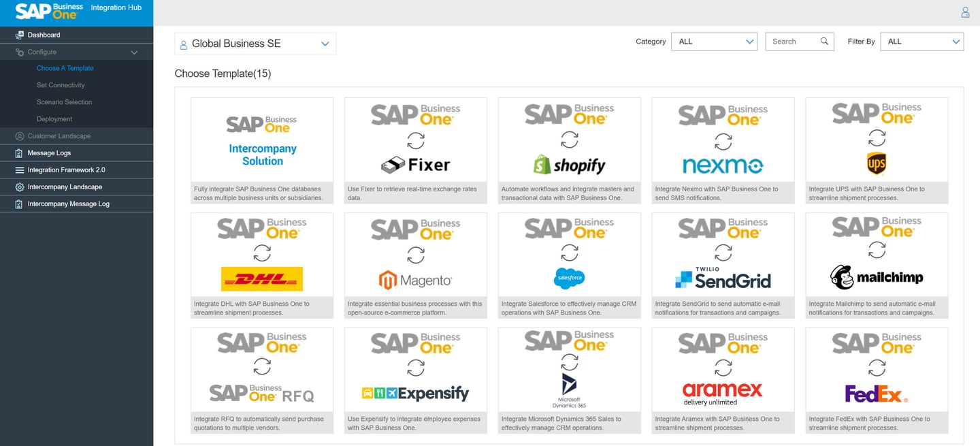
Task: Open Customer Landscape menu item
Action: (x=76, y=136)
